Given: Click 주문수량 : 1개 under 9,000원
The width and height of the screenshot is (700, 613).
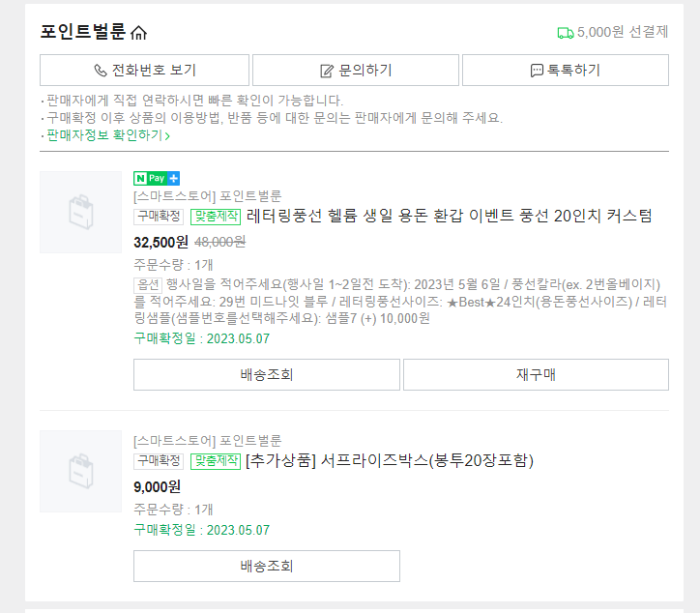Looking at the screenshot, I should 173,510.
